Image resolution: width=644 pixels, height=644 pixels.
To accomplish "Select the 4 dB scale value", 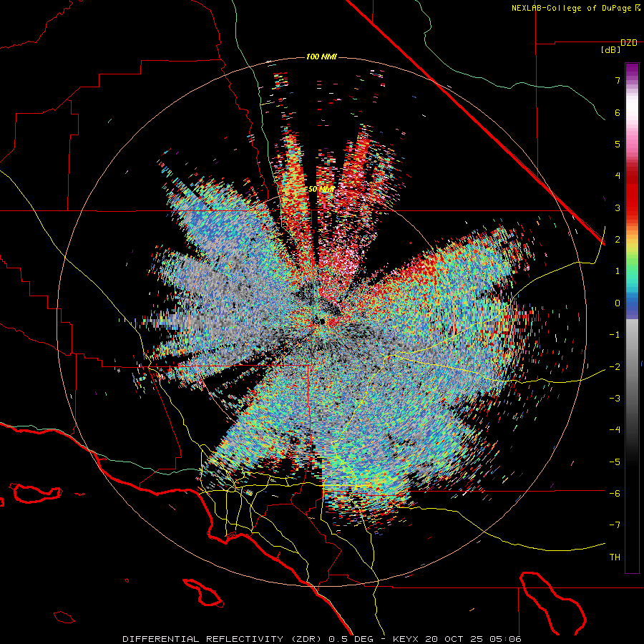I will 618,176.
